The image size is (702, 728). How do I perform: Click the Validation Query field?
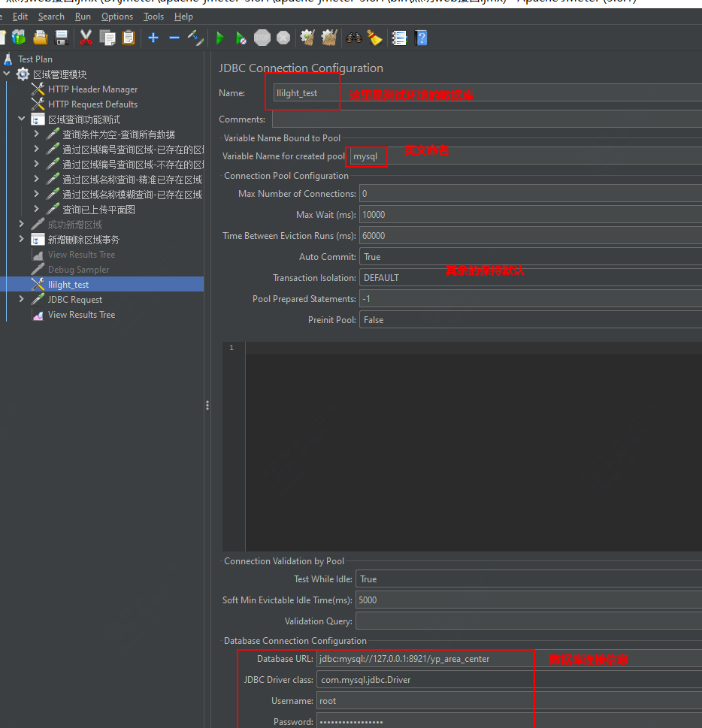pos(528,621)
